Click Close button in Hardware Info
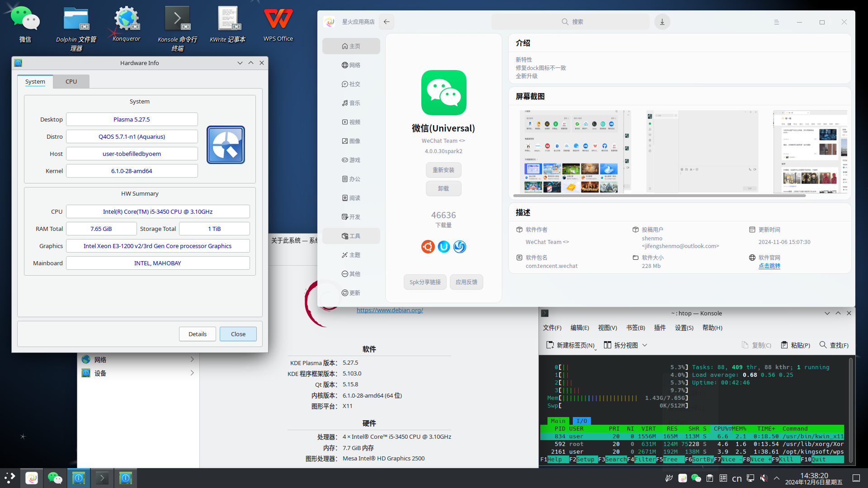 [x=238, y=334]
